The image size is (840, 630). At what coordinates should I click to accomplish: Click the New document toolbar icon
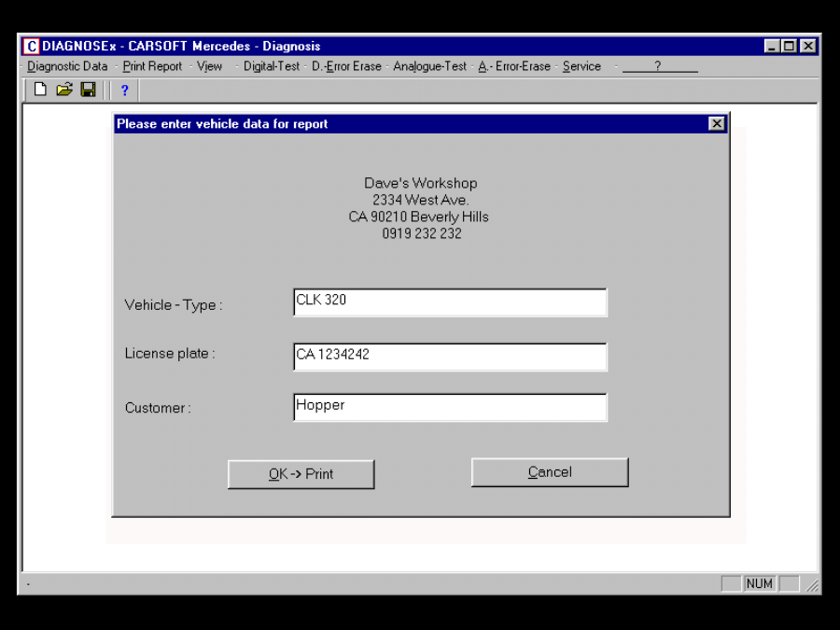pos(40,90)
